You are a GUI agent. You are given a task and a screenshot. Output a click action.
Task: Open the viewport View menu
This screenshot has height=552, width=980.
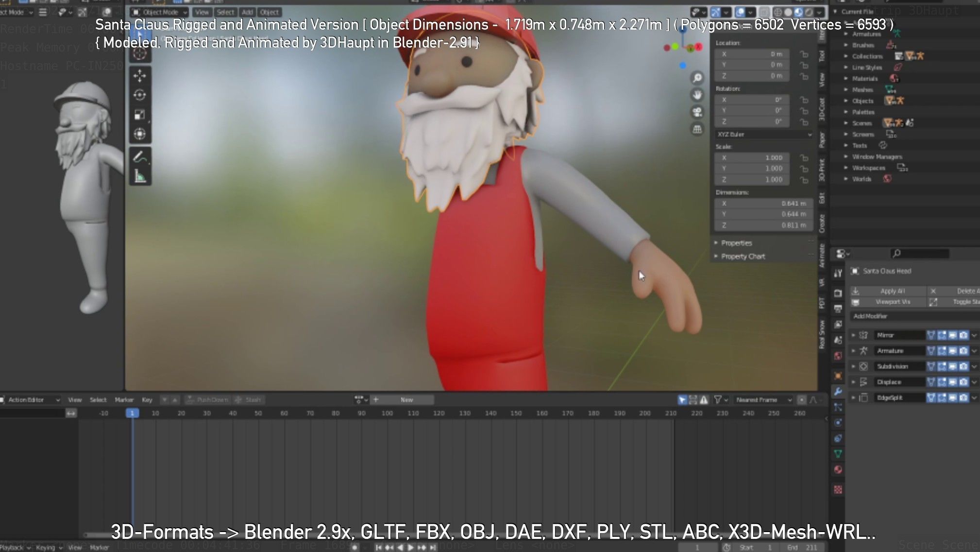click(x=202, y=12)
